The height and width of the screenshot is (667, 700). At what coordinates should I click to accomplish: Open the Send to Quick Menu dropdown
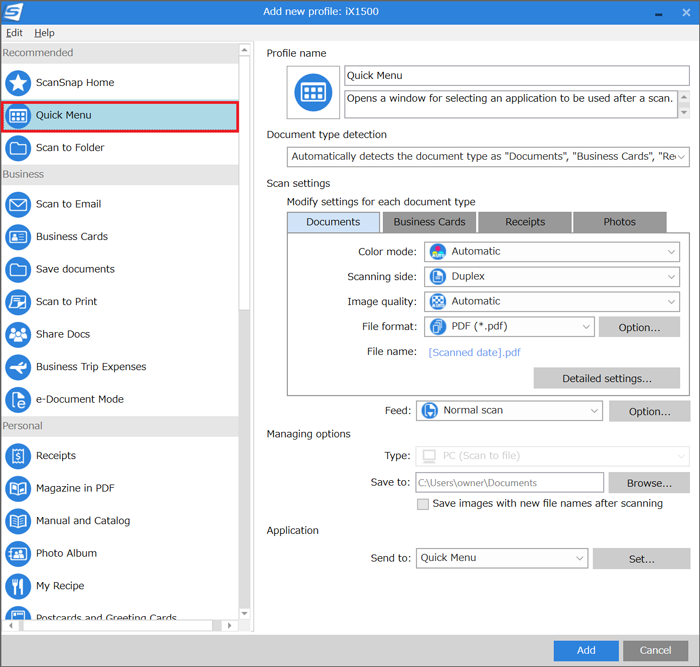[x=502, y=558]
